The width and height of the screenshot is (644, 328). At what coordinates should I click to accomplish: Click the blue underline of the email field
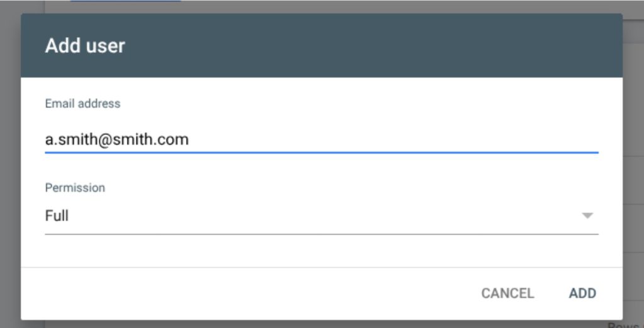tap(321, 152)
